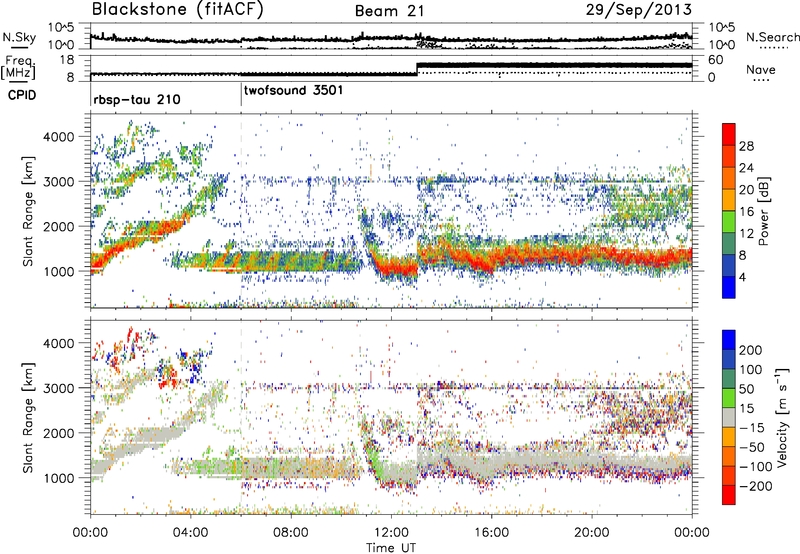Click the '04:00' time tick label
This screenshot has width=800, height=554.
click(x=190, y=533)
